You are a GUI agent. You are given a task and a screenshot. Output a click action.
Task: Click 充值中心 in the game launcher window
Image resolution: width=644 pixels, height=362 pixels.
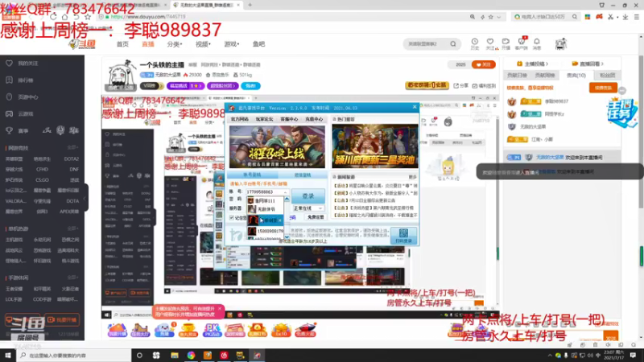point(314,119)
